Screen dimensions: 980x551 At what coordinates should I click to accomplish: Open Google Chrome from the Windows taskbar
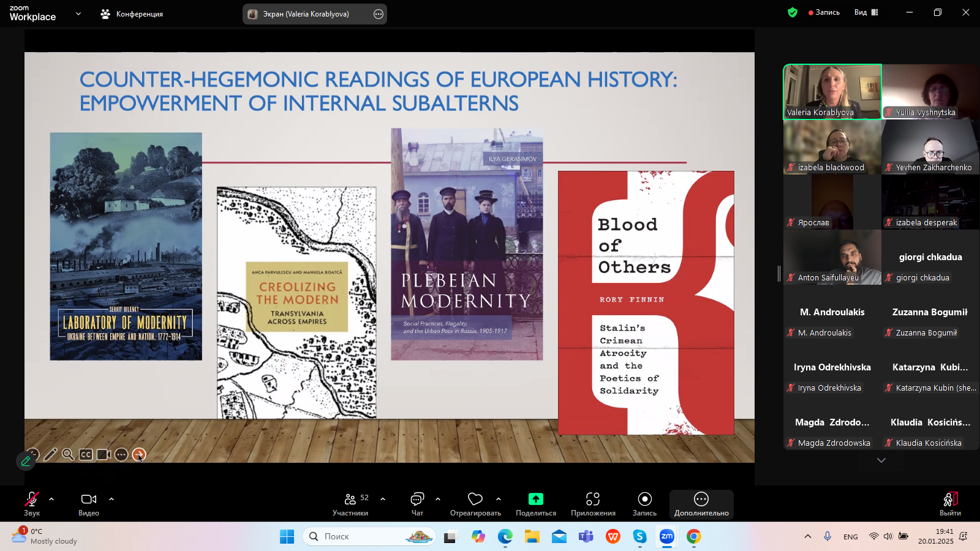click(693, 536)
